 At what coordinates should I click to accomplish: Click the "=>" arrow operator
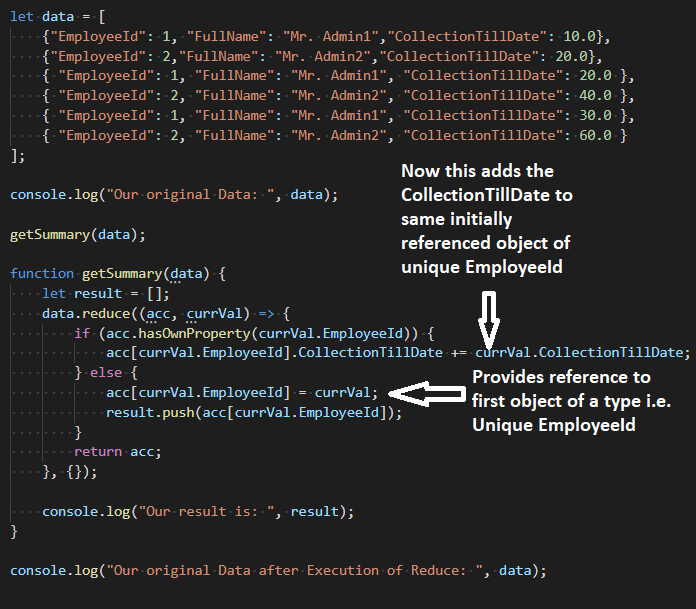coord(266,314)
